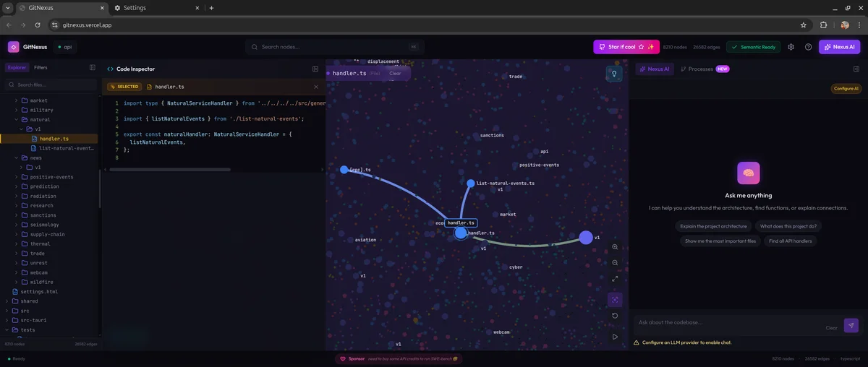Choose Find all API handlers suggestion
The width and height of the screenshot is (868, 367).
(x=791, y=241)
